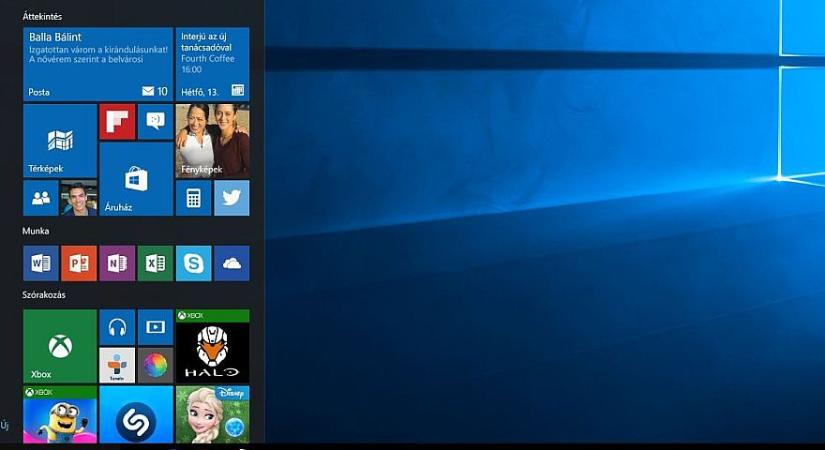
Task: Click the Szórakozás group header
Action: click(x=44, y=295)
